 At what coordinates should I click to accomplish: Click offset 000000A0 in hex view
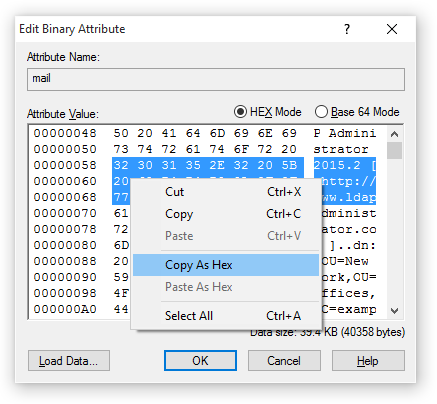[65, 309]
